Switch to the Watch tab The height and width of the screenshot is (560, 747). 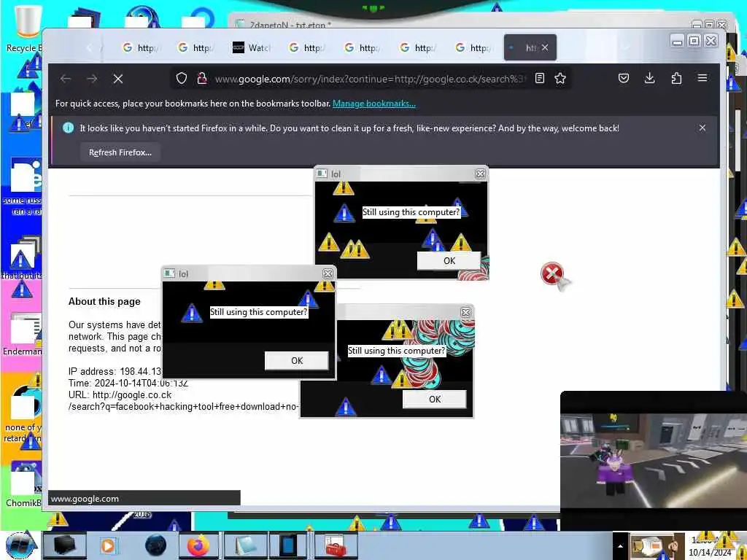click(x=251, y=47)
